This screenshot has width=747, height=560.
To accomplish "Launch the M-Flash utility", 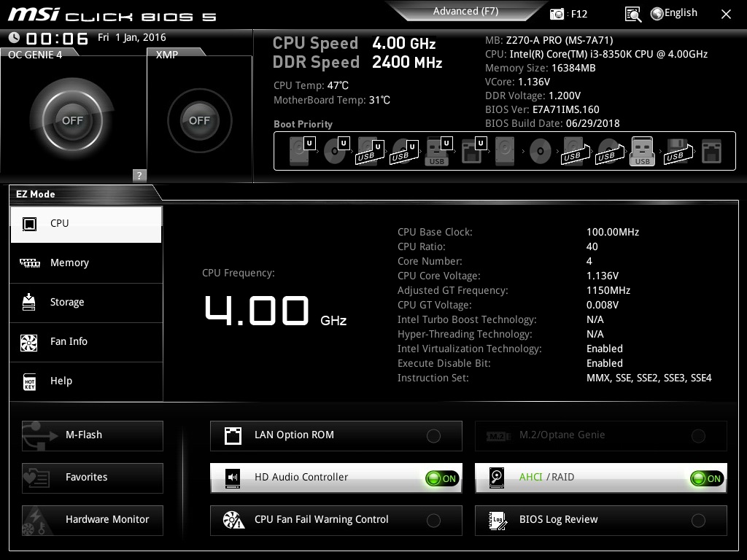I will point(93,435).
